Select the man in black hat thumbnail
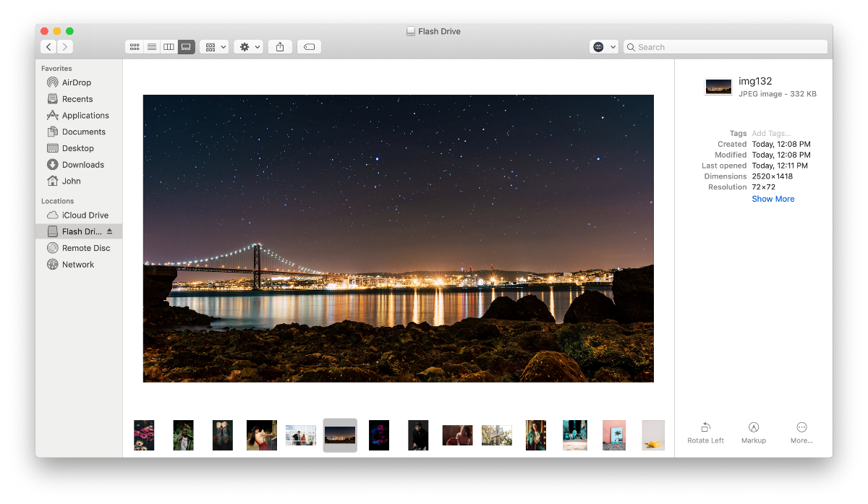This screenshot has height=504, width=868. [x=418, y=435]
